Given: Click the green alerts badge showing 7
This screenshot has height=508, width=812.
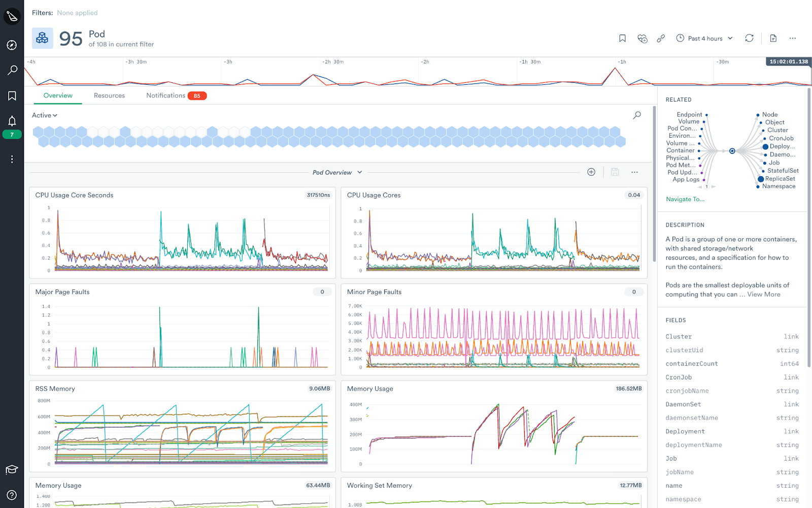Looking at the screenshot, I should (x=12, y=135).
